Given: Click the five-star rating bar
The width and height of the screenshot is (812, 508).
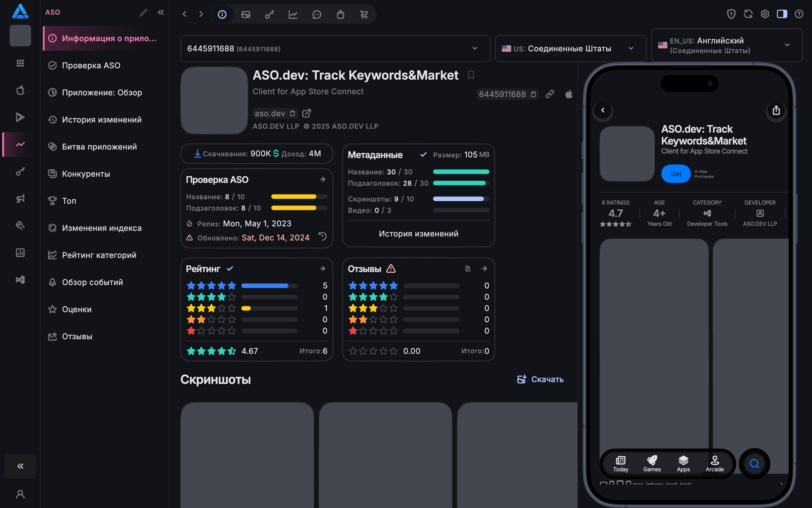Looking at the screenshot, I should pyautogui.click(x=270, y=286).
